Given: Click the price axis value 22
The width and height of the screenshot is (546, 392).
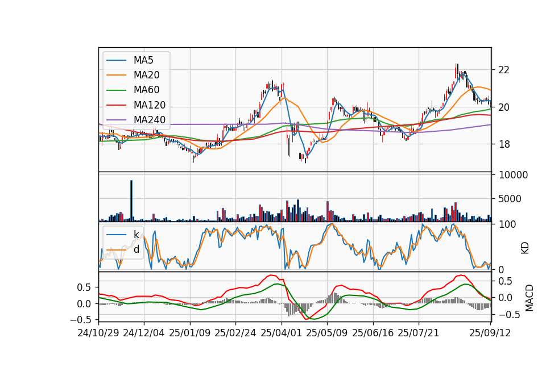Looking at the screenshot, I should point(504,70).
